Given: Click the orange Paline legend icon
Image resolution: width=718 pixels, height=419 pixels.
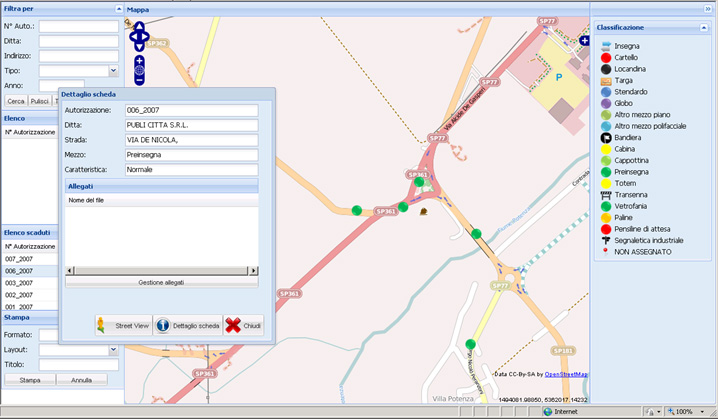Looking at the screenshot, I should 606,218.
